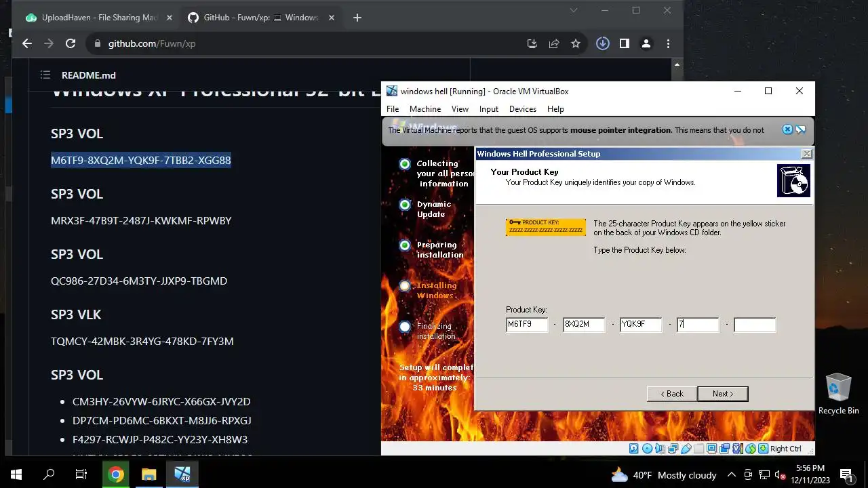Click the hard disk activity icon in VirtualBox status bar

pyautogui.click(x=633, y=449)
